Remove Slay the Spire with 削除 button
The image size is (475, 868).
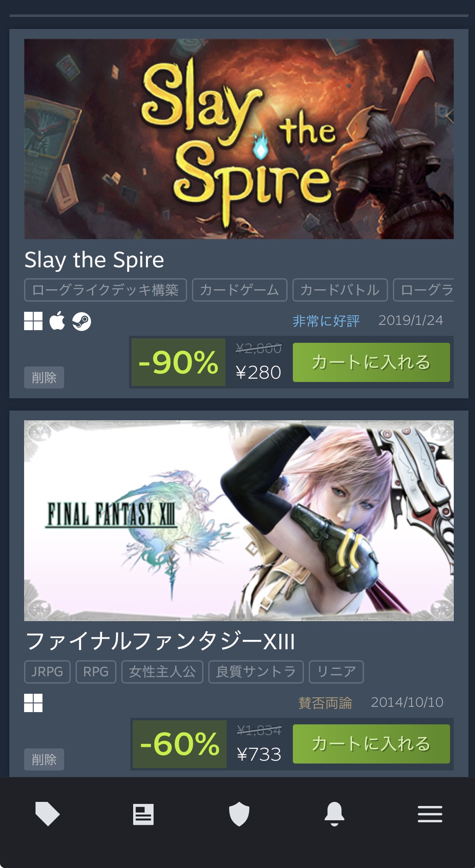44,377
